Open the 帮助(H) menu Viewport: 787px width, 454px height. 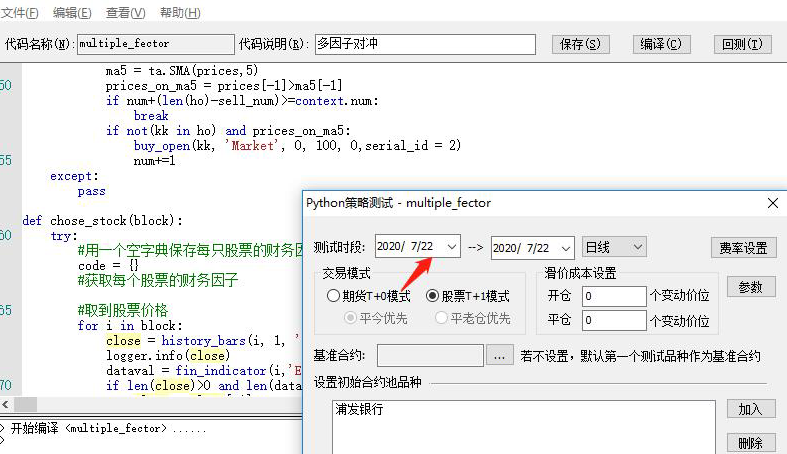180,13
